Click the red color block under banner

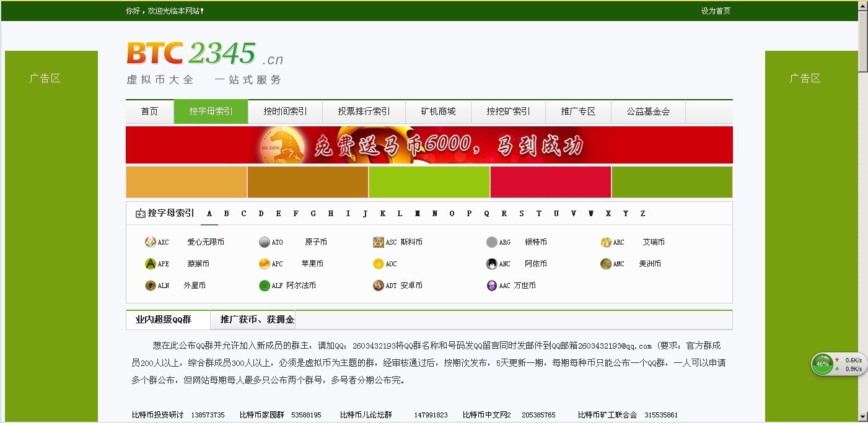click(x=550, y=182)
